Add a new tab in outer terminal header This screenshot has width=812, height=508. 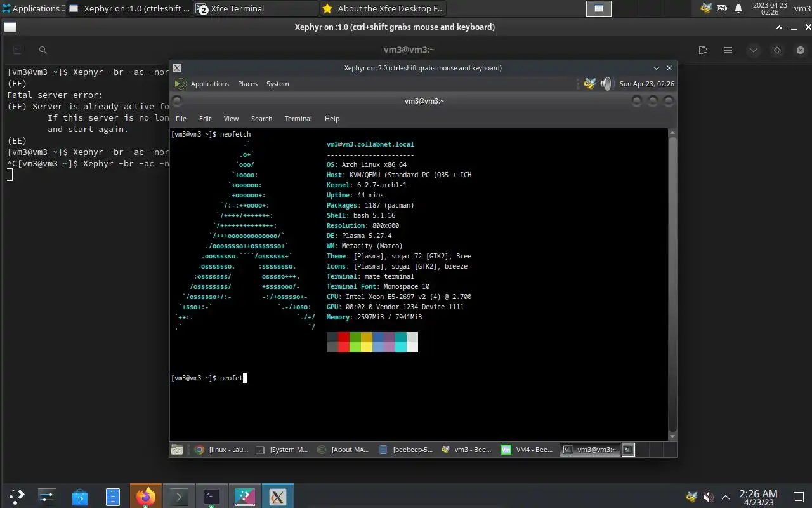point(703,50)
